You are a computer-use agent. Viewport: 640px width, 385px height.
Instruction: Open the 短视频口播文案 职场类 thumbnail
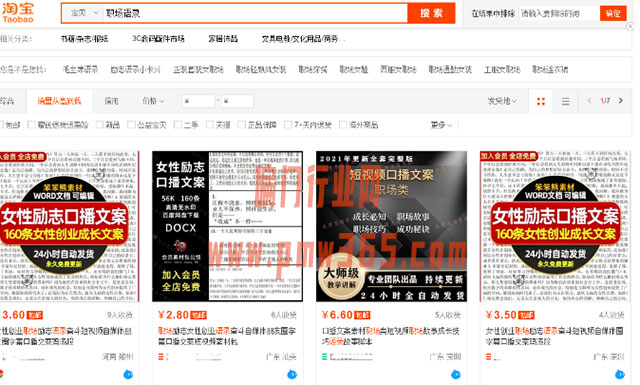(x=391, y=226)
